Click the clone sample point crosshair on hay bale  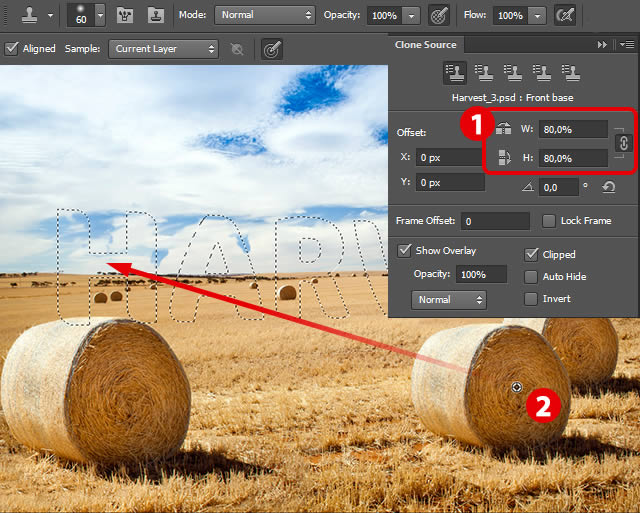coord(516,387)
